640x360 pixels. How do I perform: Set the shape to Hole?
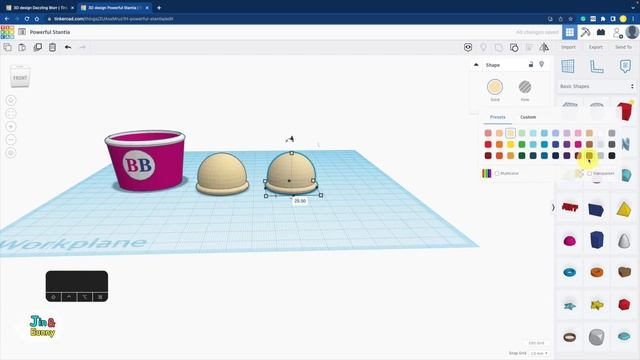click(525, 87)
